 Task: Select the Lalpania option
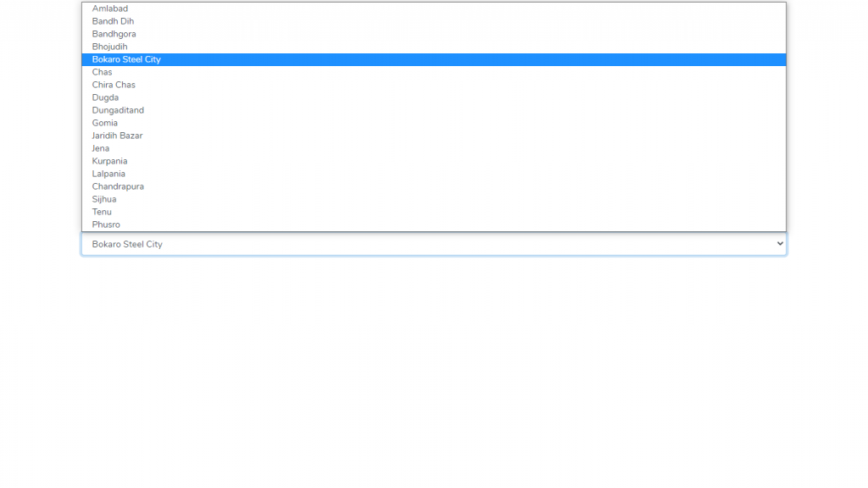point(108,174)
